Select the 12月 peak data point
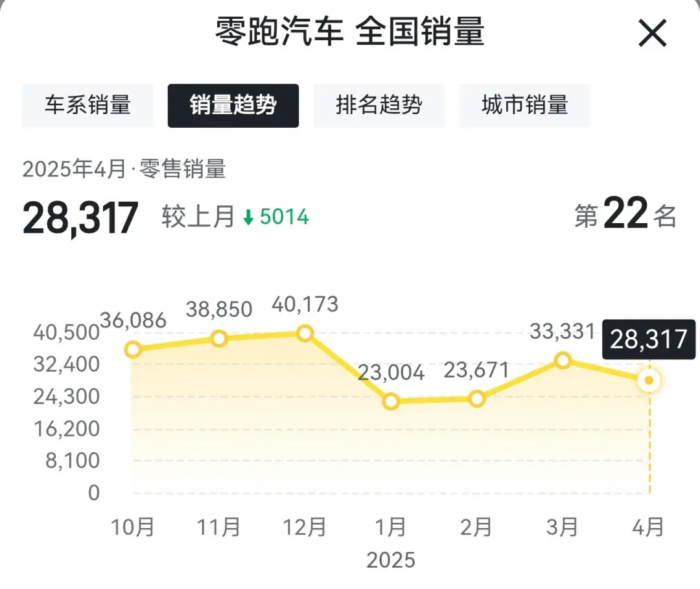This screenshot has width=700, height=589. click(305, 333)
